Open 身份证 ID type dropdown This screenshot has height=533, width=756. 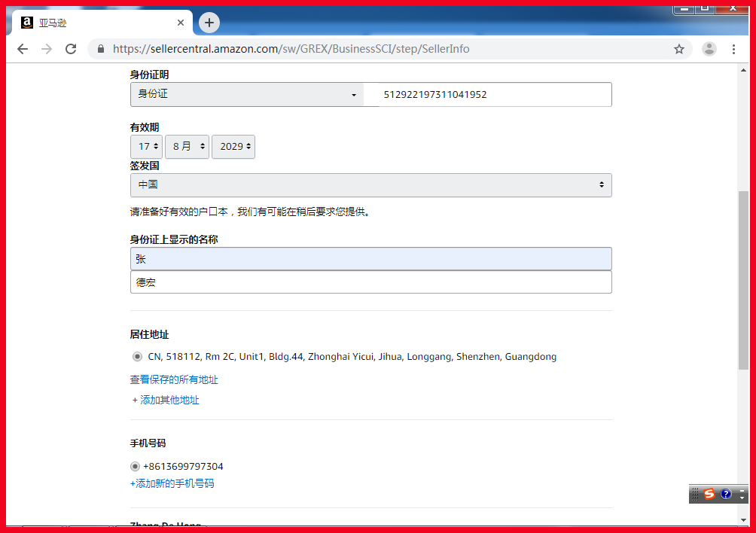247,94
